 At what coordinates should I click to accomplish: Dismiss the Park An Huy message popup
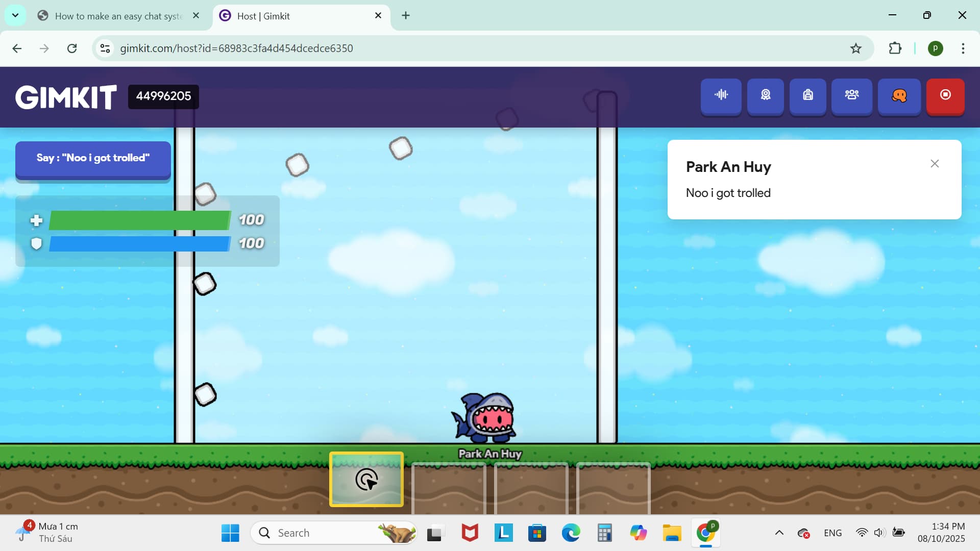[x=935, y=164]
